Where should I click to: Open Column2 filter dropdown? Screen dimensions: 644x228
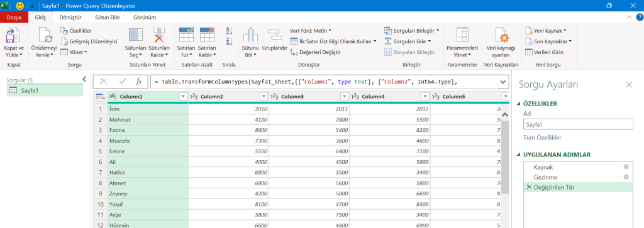pyautogui.click(x=264, y=96)
